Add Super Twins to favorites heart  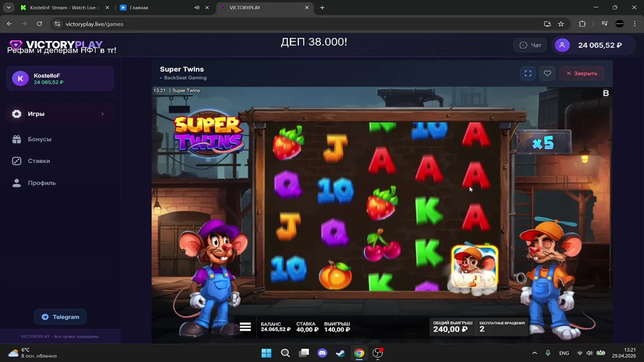547,73
